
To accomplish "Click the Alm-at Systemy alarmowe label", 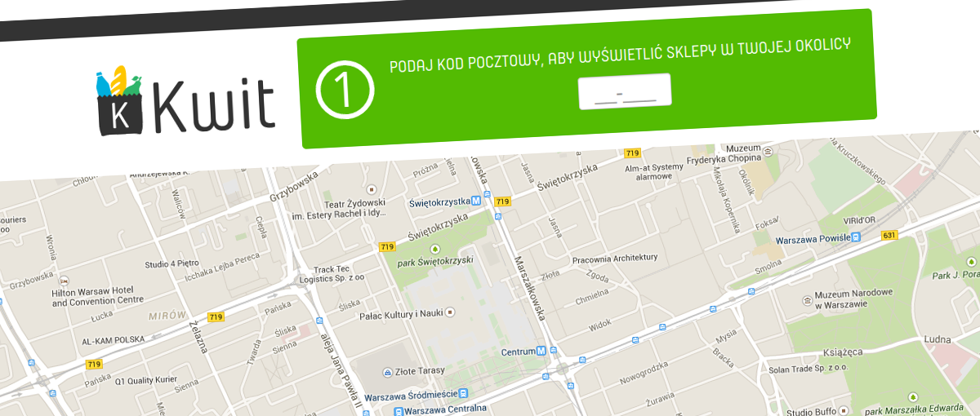I will 654,170.
